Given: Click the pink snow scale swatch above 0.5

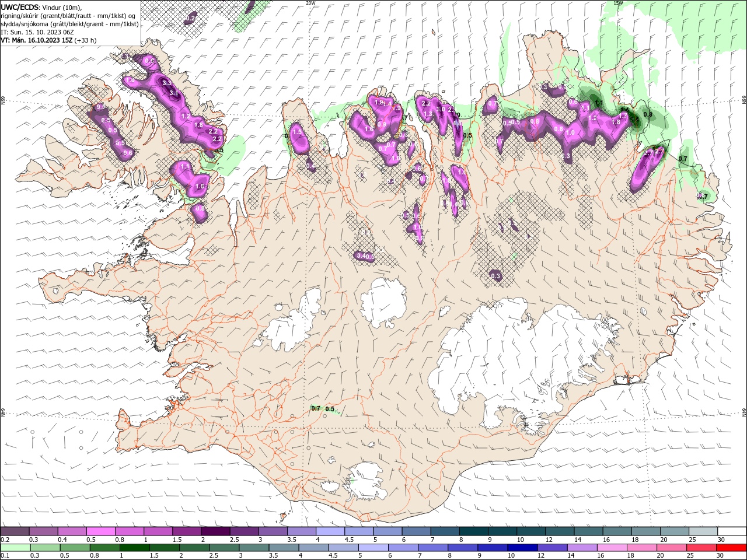Looking at the screenshot, I should tap(101, 531).
